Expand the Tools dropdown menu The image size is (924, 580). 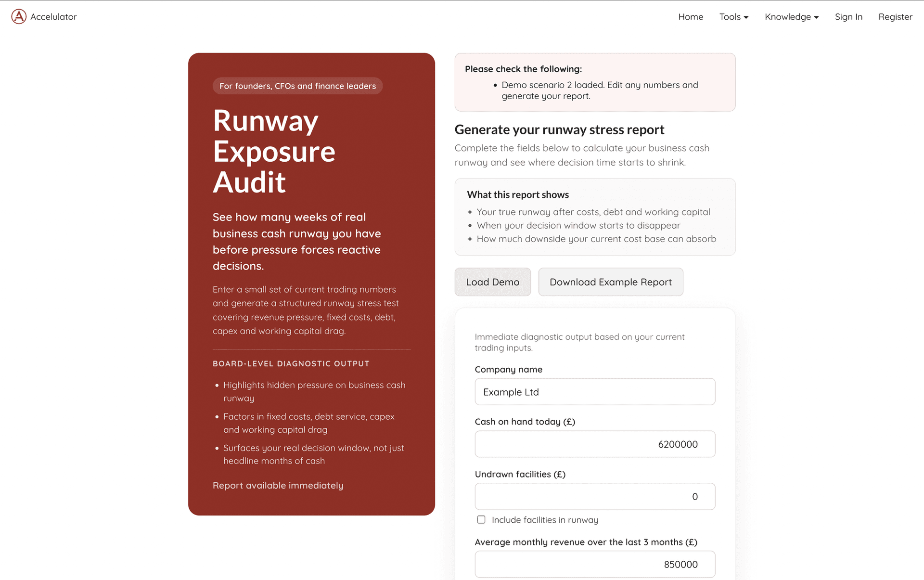734,17
